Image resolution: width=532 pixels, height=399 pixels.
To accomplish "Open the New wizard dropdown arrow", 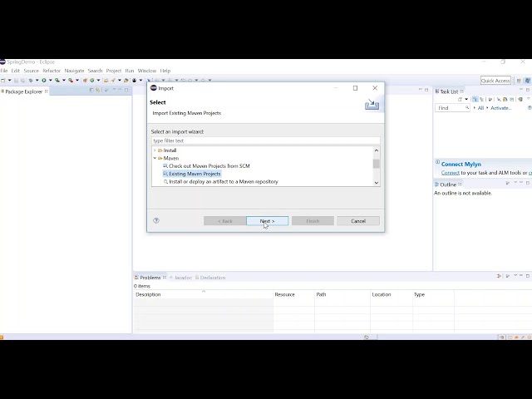I will coord(9,81).
